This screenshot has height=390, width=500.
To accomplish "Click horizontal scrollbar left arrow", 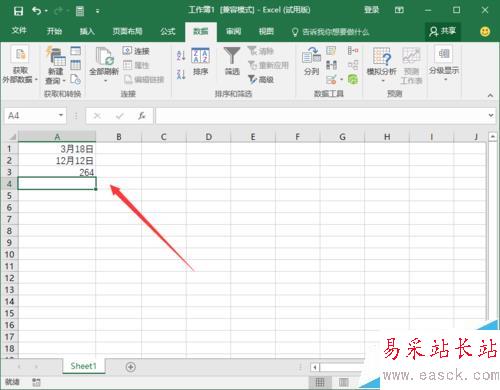I will (x=315, y=367).
